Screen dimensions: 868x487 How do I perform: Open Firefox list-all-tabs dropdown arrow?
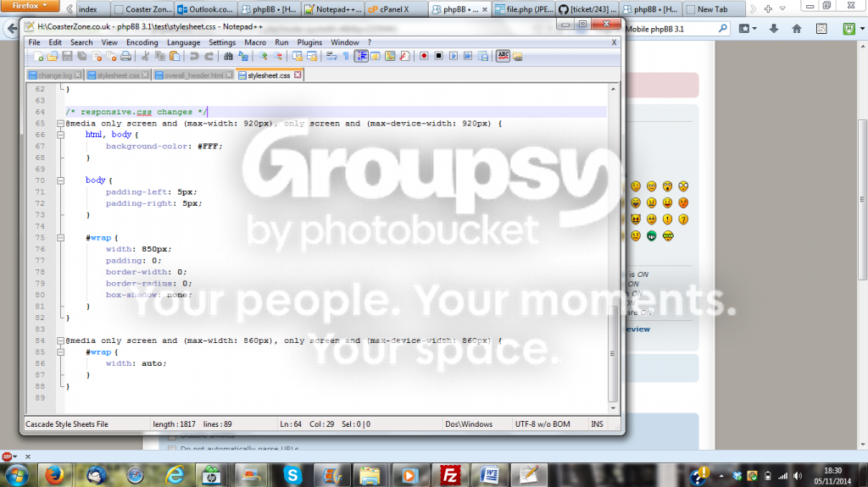pos(782,8)
